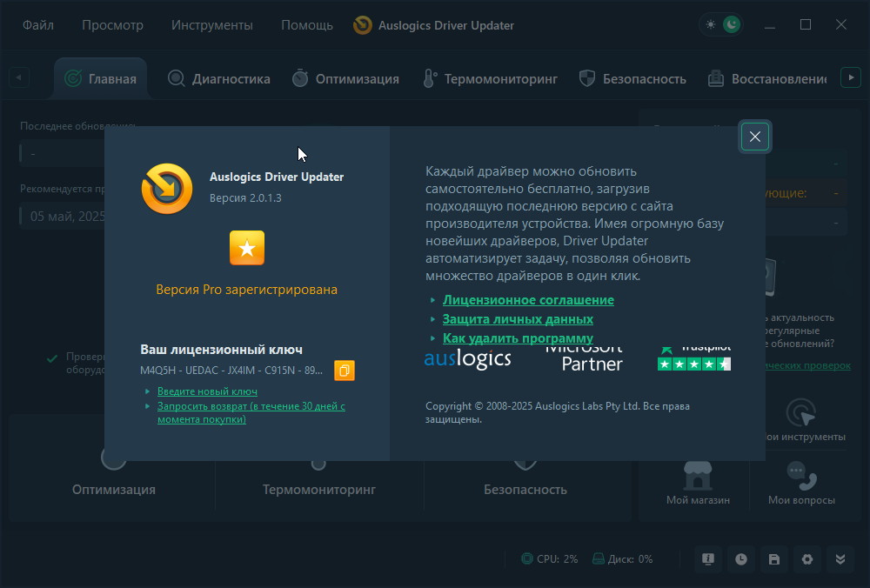Screen dimensions: 870x588
Task: Click the CPU usage indicator
Action: tap(549, 559)
